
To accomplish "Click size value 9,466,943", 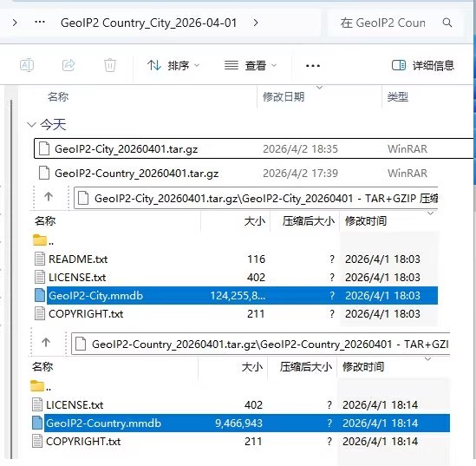I will pyautogui.click(x=238, y=423).
